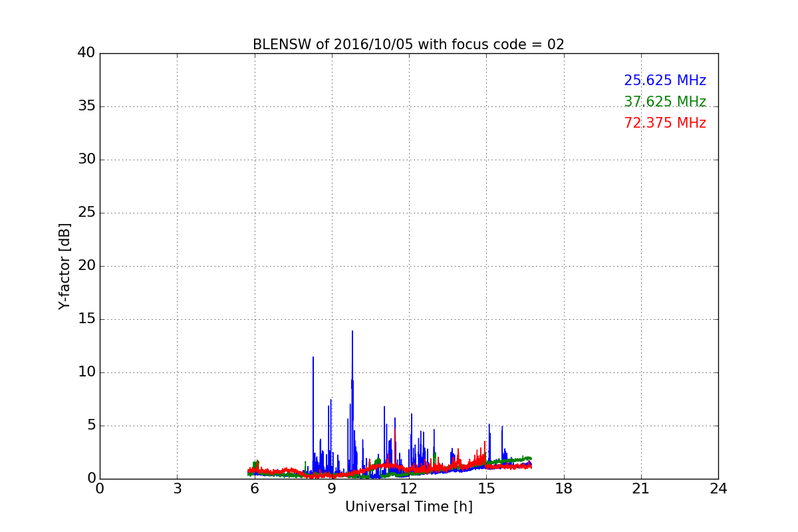Click the y-axis tick label 30

click(86, 160)
